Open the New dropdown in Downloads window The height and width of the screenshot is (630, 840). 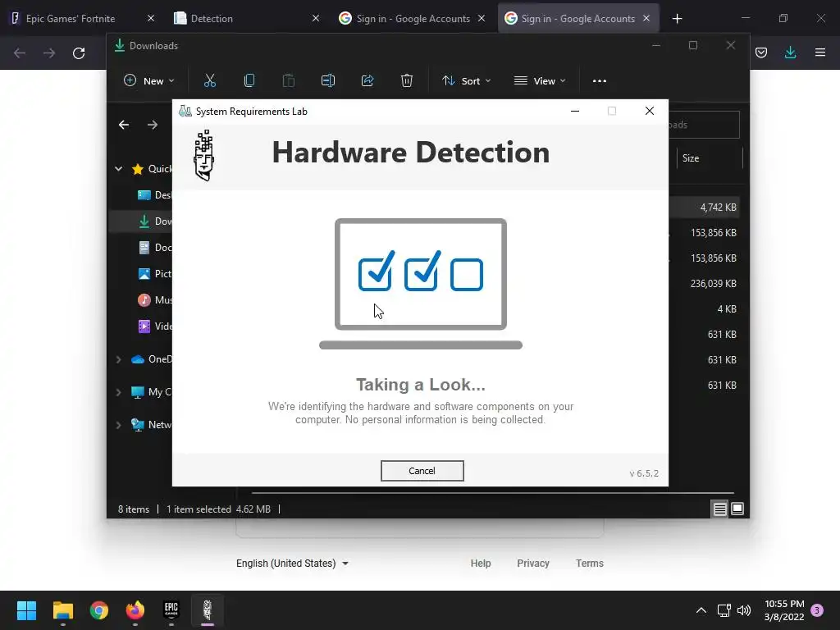pyautogui.click(x=149, y=81)
